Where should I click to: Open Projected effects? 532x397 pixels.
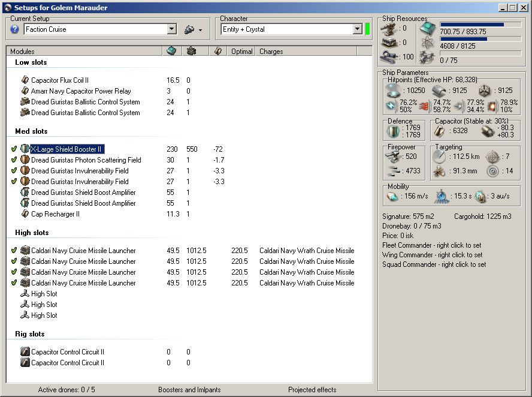pos(312,390)
